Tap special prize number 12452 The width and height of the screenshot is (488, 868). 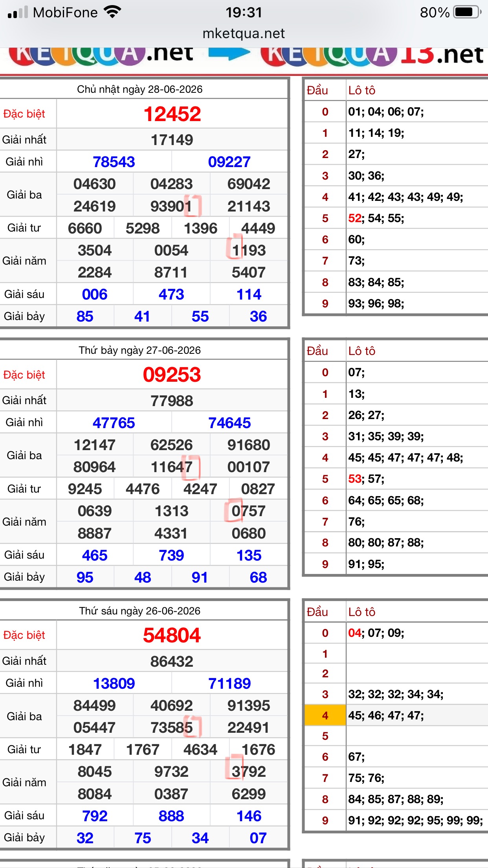(x=172, y=114)
